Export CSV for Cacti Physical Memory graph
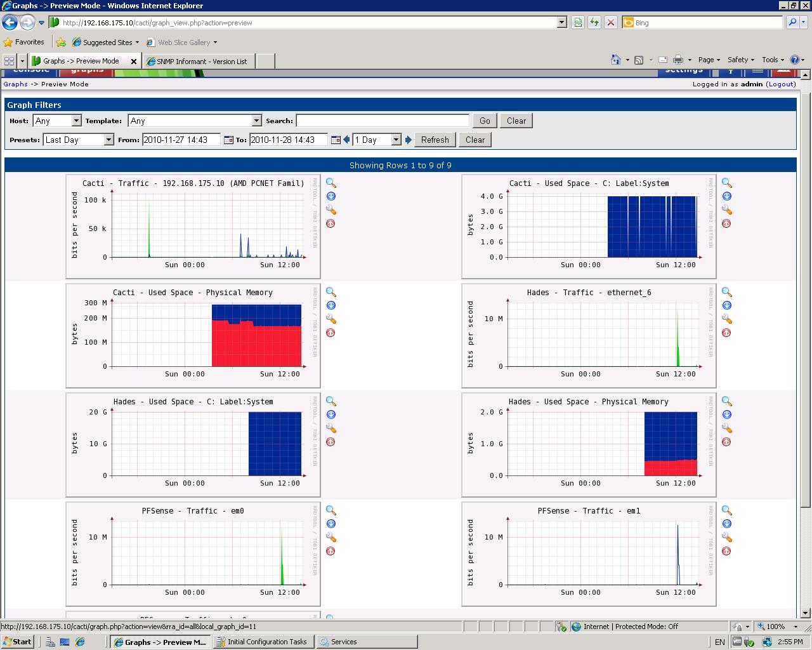This screenshot has height=650, width=812. (x=331, y=305)
